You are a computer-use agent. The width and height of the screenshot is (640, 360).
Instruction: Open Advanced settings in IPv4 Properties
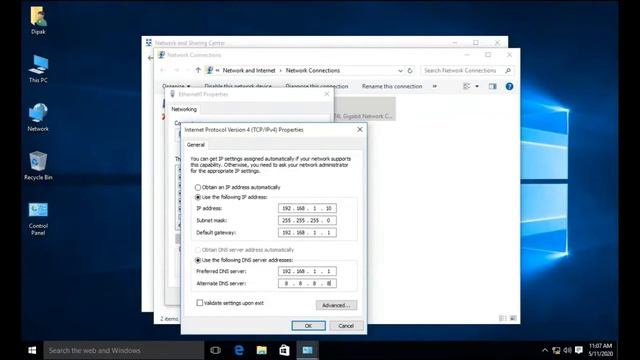tap(336, 305)
